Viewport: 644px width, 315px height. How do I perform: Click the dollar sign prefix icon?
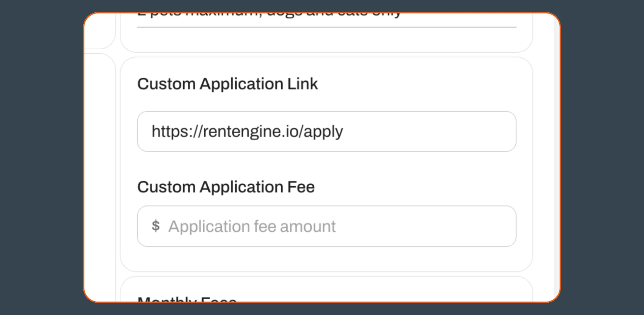[x=156, y=226]
